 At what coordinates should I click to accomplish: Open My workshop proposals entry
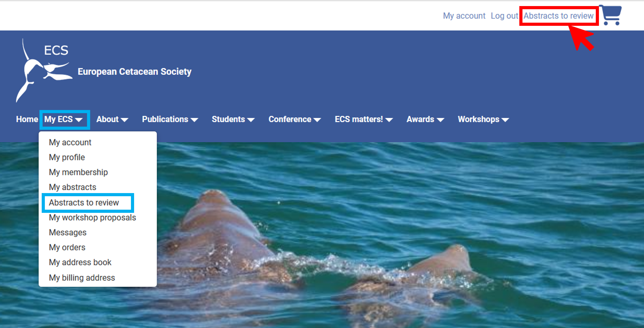(93, 217)
